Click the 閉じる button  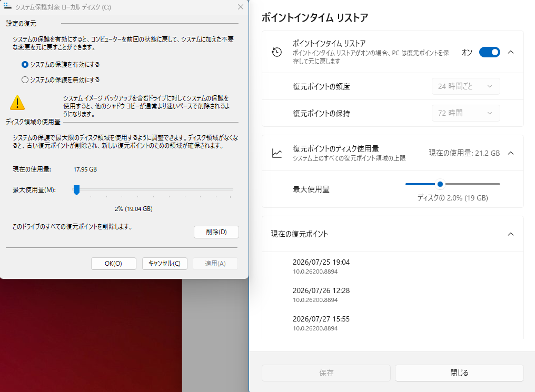tap(459, 373)
